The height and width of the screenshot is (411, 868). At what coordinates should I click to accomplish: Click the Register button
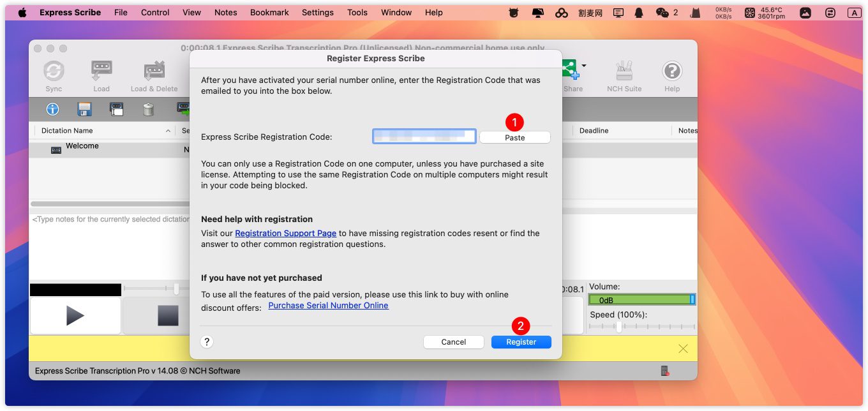[x=521, y=342]
